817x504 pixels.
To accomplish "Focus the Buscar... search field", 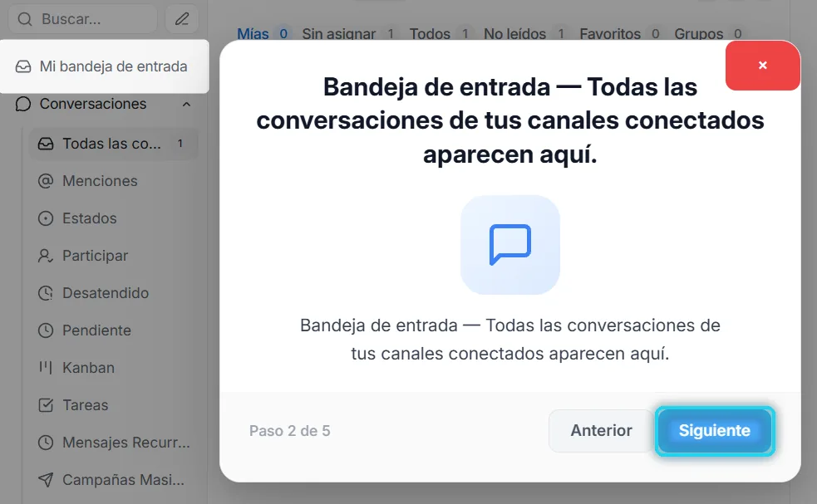I will click(x=83, y=19).
